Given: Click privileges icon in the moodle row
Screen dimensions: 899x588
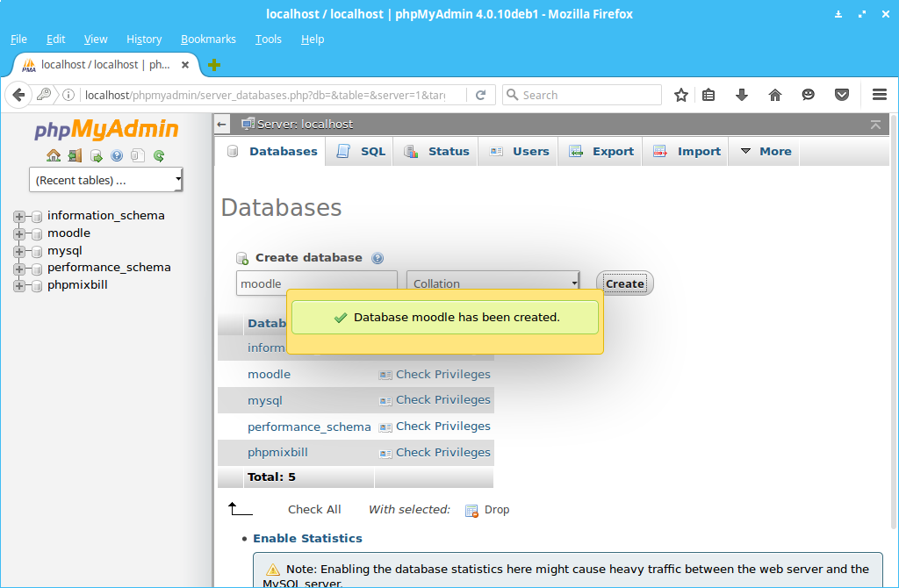Looking at the screenshot, I should point(385,375).
